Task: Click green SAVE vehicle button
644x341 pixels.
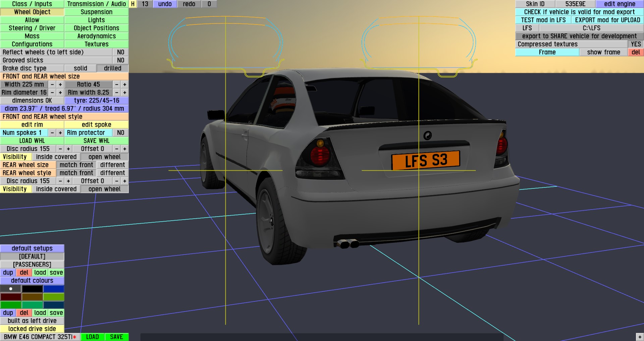Action: pyautogui.click(x=117, y=337)
